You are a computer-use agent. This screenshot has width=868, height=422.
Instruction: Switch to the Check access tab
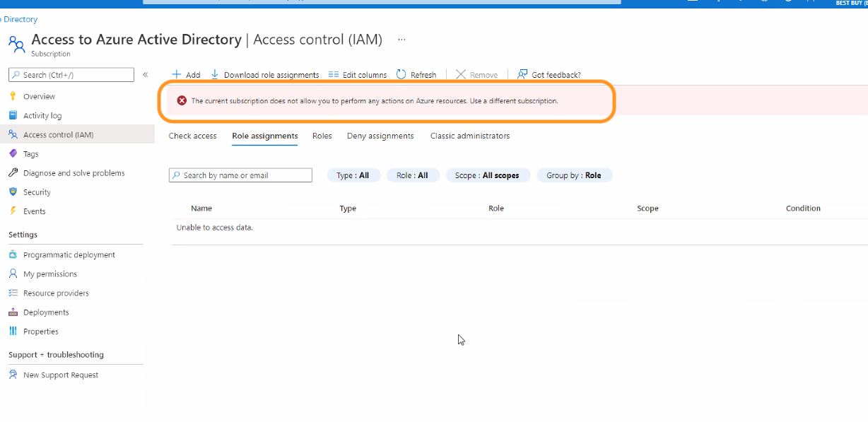click(x=192, y=136)
